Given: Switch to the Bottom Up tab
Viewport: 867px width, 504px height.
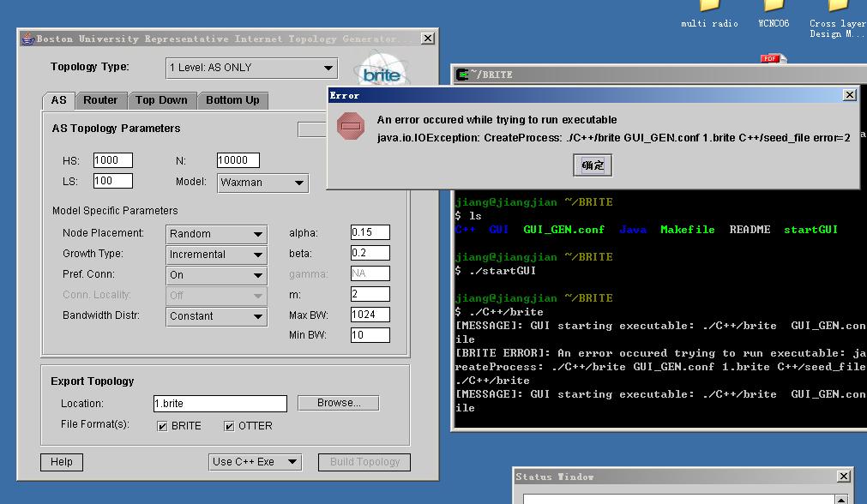Looking at the screenshot, I should click(x=232, y=100).
